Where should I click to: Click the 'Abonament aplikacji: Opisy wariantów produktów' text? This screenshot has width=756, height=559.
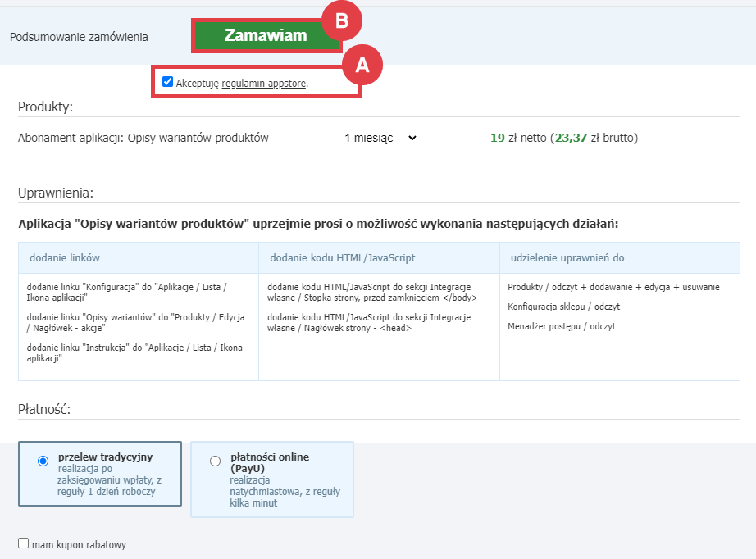coord(143,138)
